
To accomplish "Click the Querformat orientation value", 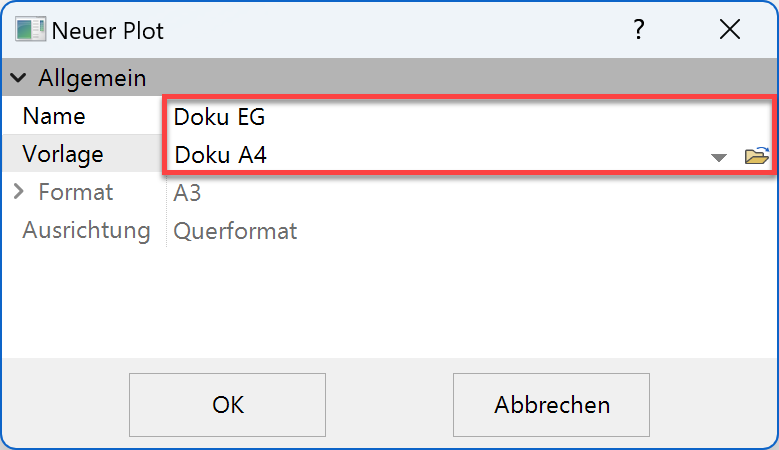I will [x=235, y=231].
